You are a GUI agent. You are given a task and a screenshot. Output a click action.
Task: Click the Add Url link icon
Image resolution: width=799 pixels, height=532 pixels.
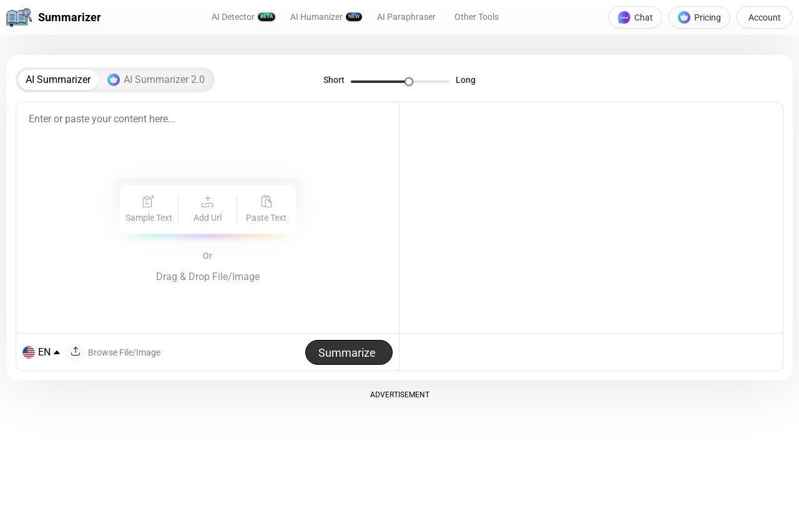coord(207,201)
